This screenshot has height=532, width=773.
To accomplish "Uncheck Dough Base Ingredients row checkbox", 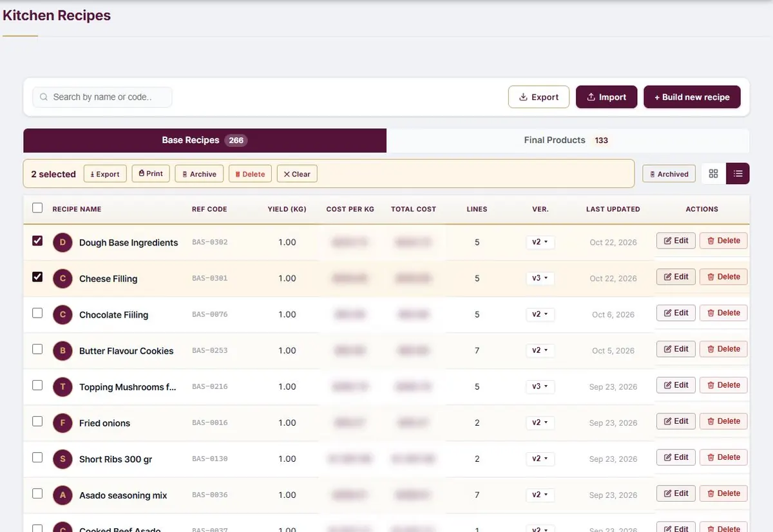I will [37, 241].
